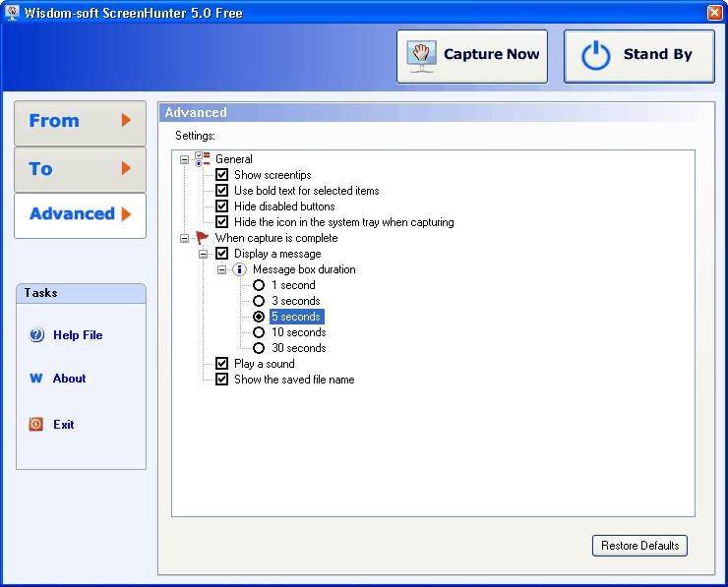The image size is (728, 587).
Task: Select the When capture is complete label
Action: point(276,238)
